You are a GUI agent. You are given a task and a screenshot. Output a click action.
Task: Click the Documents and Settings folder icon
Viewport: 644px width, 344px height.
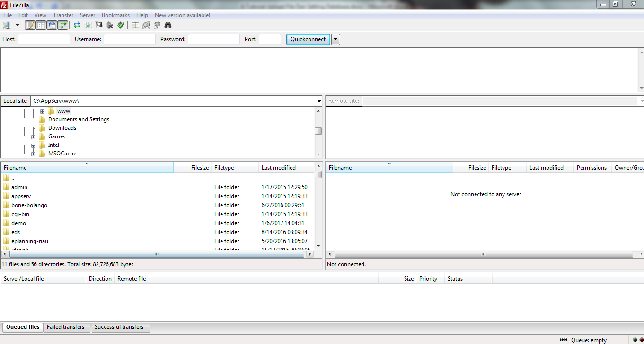click(42, 119)
